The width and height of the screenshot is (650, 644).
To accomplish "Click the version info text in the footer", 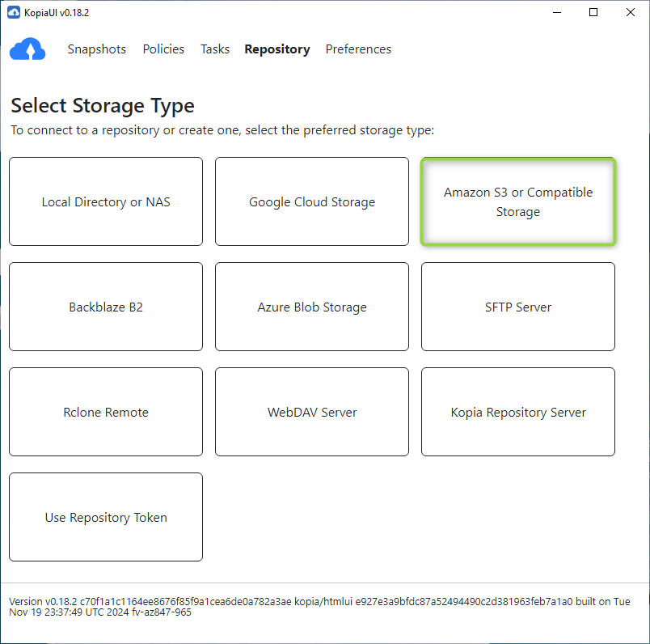I will click(x=319, y=607).
